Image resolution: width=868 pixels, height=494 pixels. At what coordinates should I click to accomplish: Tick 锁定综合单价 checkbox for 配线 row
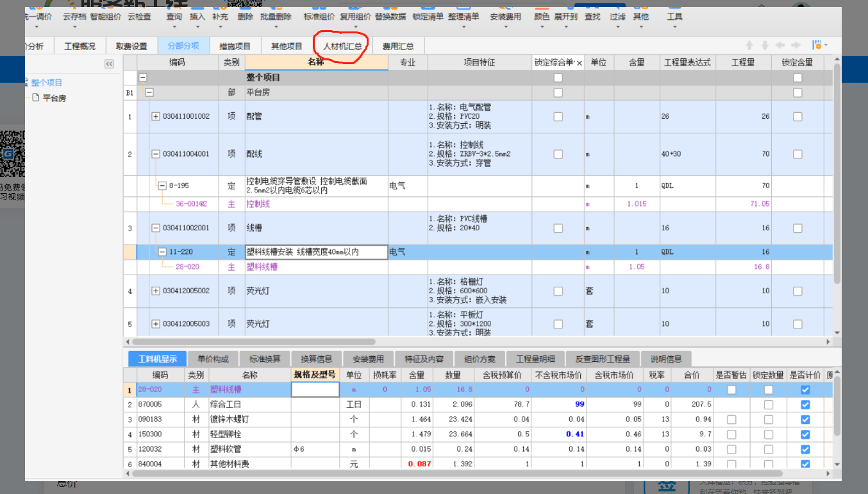pyautogui.click(x=558, y=154)
